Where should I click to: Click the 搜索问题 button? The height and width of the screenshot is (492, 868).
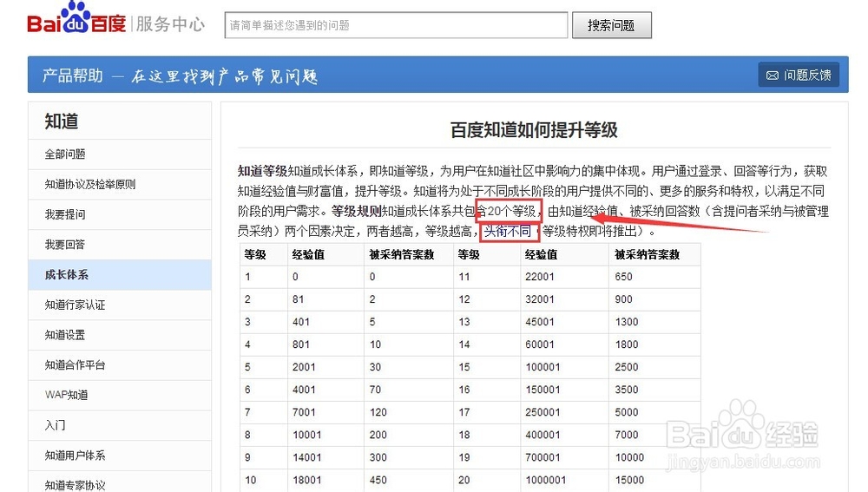click(611, 25)
